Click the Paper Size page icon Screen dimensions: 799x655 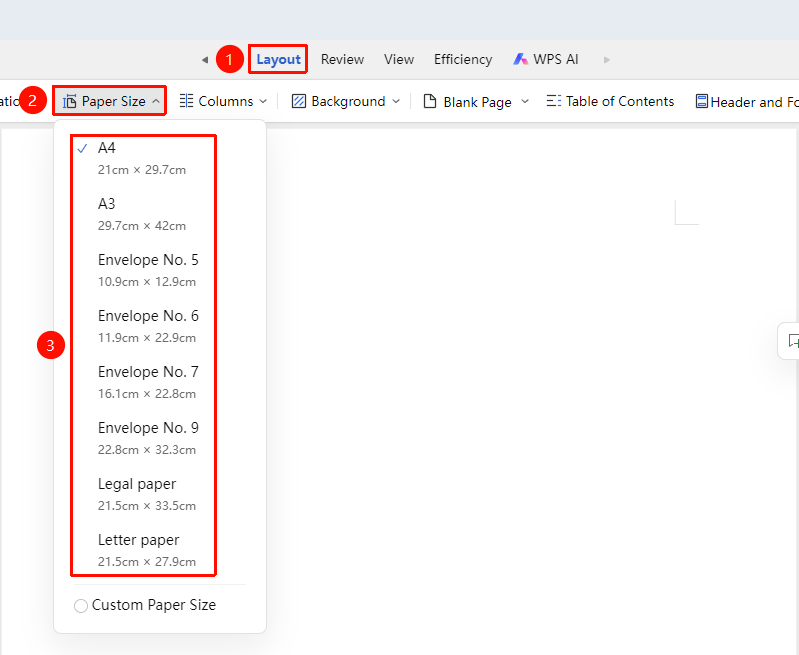(x=69, y=101)
